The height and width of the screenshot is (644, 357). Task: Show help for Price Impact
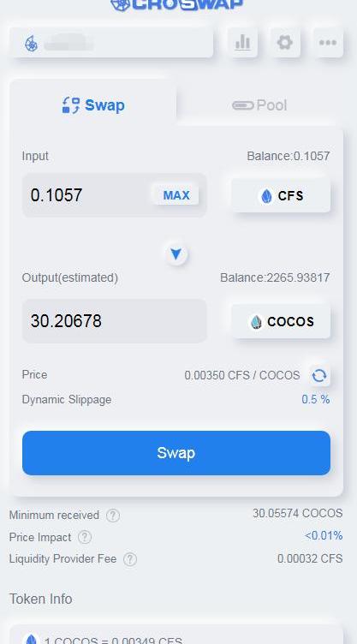click(85, 537)
